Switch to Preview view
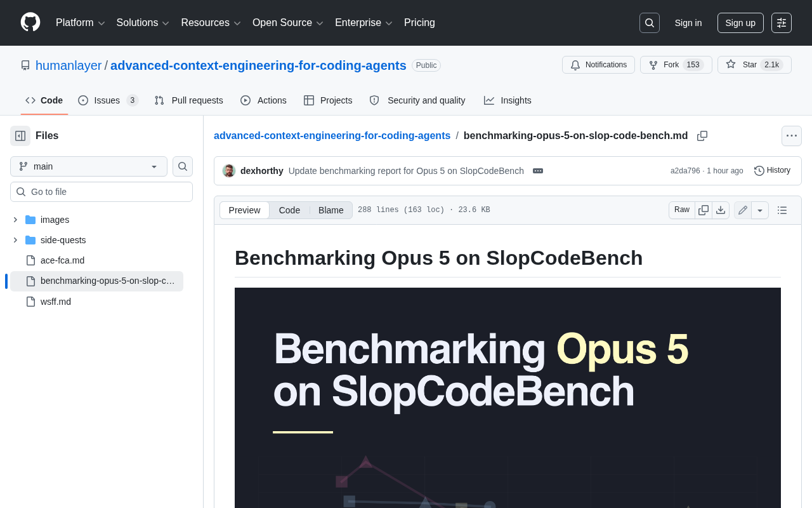 coord(244,210)
